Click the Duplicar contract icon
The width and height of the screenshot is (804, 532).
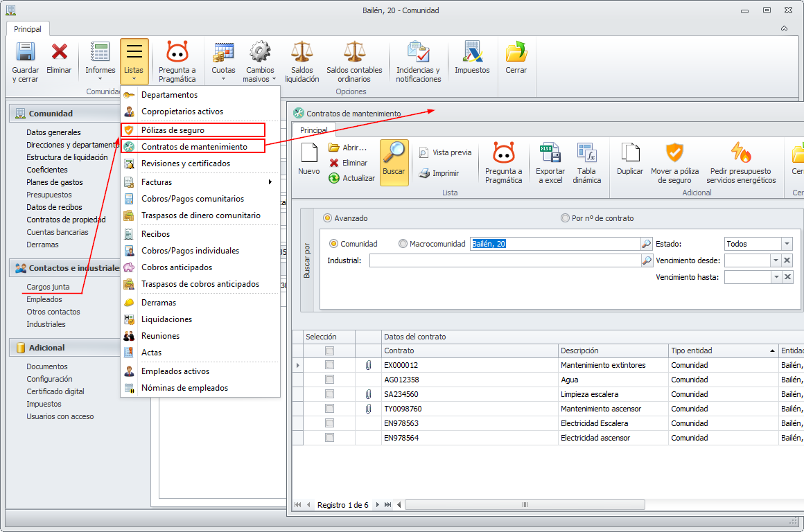point(630,154)
